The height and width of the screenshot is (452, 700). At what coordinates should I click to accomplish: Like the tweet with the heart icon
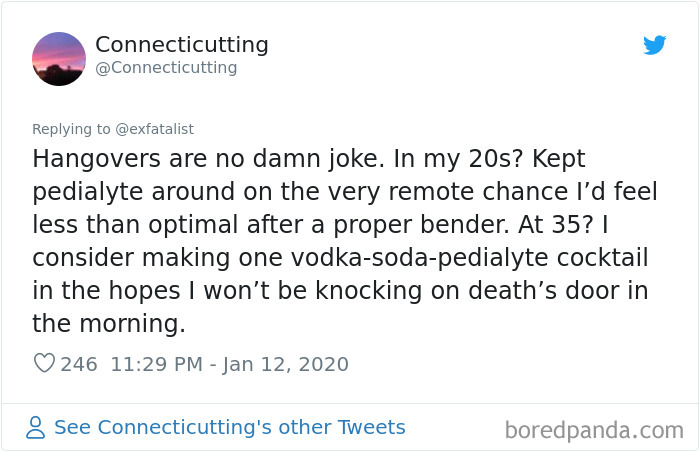pos(44,364)
